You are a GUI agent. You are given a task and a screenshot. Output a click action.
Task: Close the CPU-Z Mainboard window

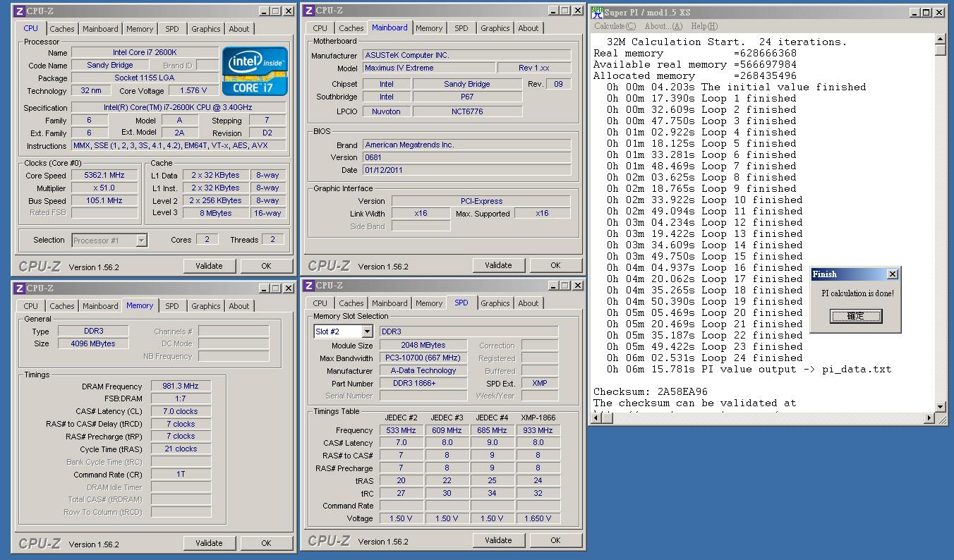click(576, 11)
